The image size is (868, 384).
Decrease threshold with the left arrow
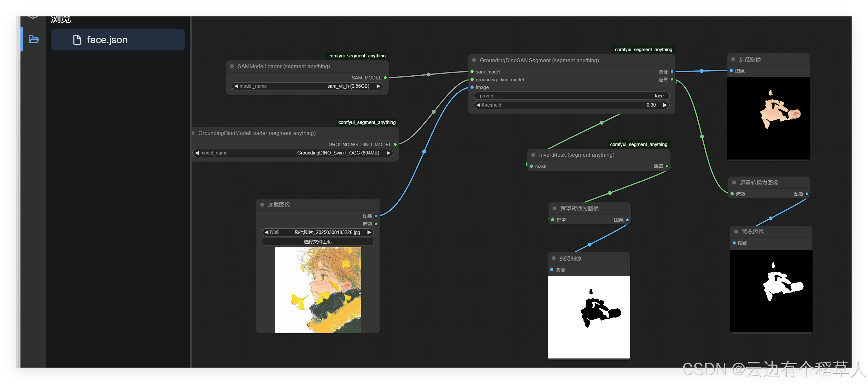click(478, 105)
